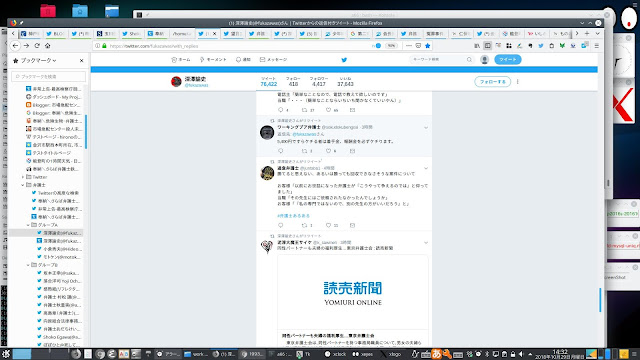Click the Twitter bird logo in page header

pyautogui.click(x=344, y=60)
